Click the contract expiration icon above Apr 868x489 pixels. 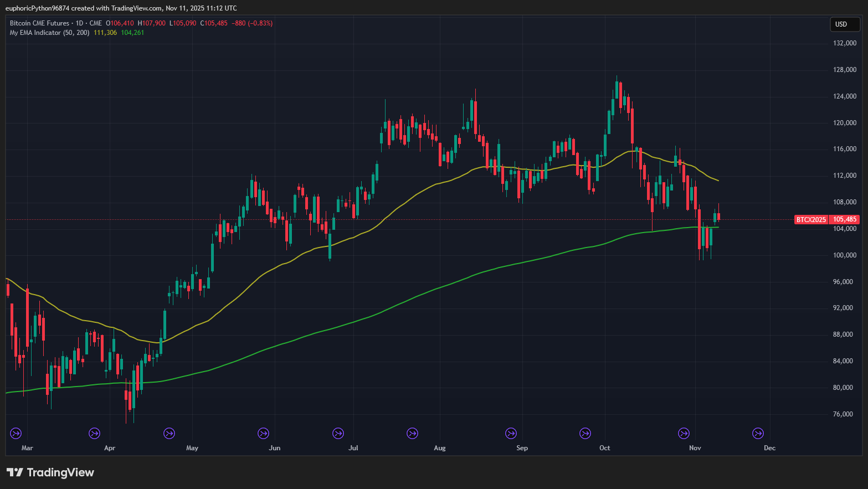coord(94,434)
